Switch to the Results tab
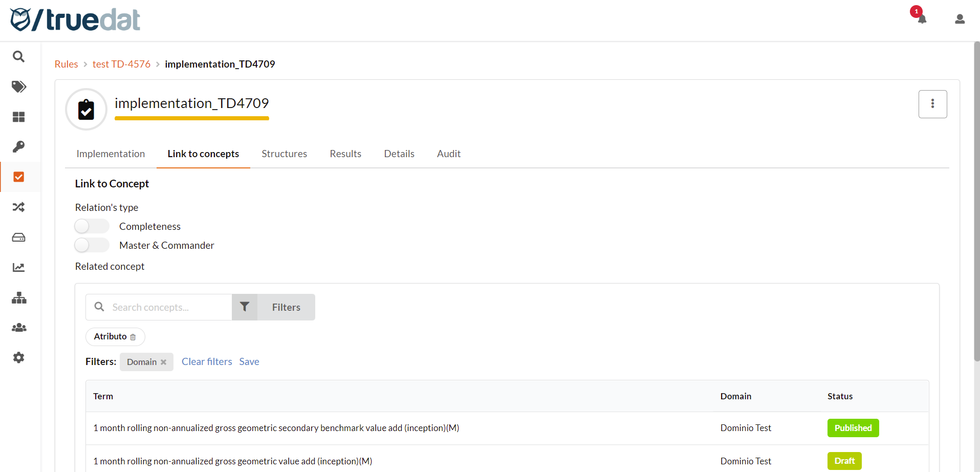The height and width of the screenshot is (472, 980). coord(345,154)
